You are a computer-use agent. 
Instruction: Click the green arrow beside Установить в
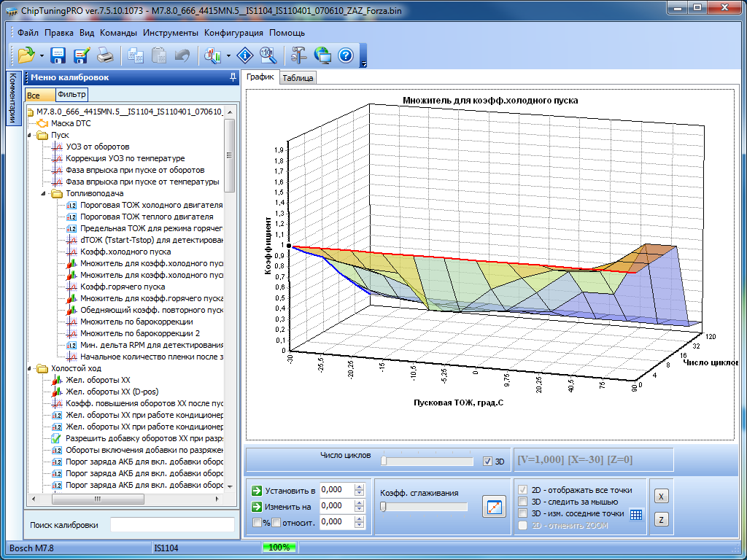click(257, 490)
